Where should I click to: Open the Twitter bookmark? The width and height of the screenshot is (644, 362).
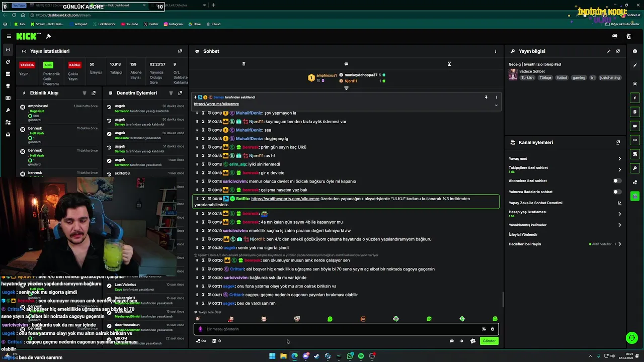(151, 24)
